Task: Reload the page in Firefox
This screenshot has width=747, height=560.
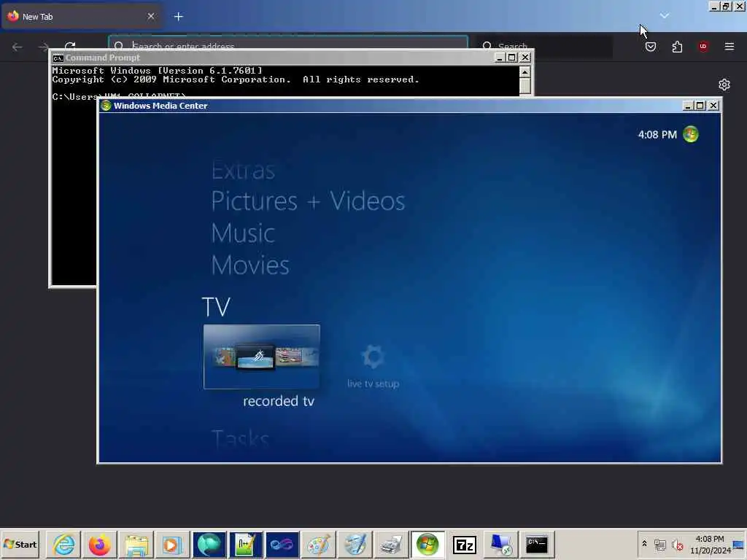Action: point(71,45)
